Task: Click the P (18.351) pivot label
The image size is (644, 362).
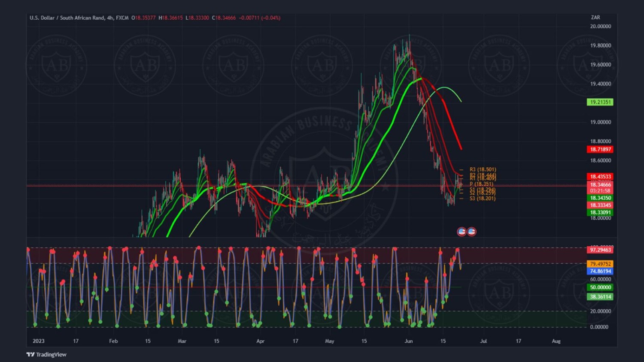Action: coord(481,184)
